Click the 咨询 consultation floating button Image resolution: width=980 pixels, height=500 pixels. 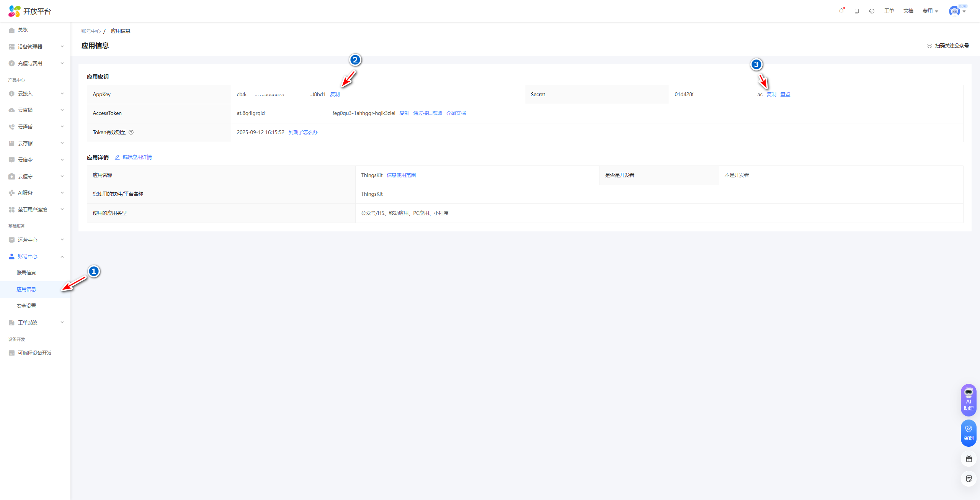pyautogui.click(x=968, y=433)
